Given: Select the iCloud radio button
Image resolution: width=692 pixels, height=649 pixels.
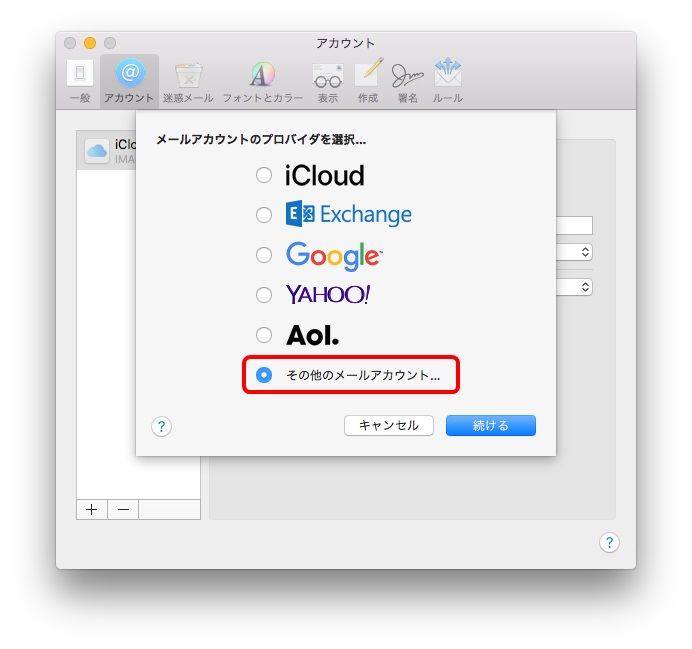Looking at the screenshot, I should [x=264, y=175].
